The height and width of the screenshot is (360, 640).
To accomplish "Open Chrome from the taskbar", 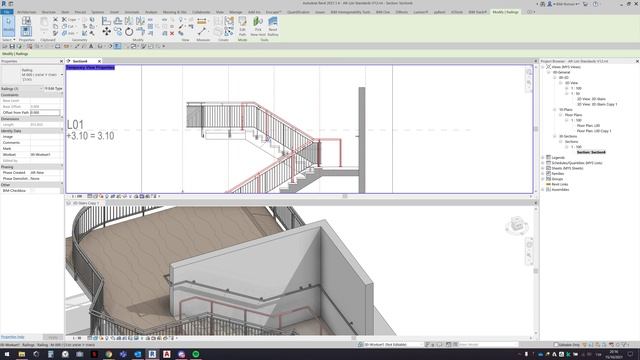I will coord(109,354).
